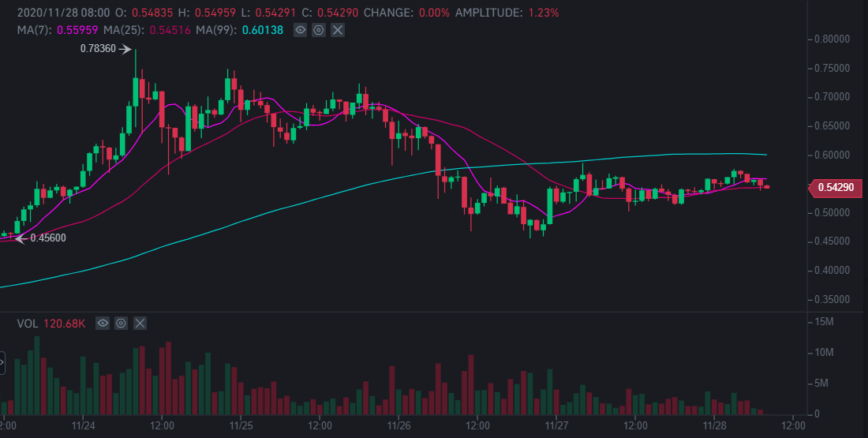The image size is (868, 438).
Task: Click the 11/28 date axis label
Action: point(714,426)
